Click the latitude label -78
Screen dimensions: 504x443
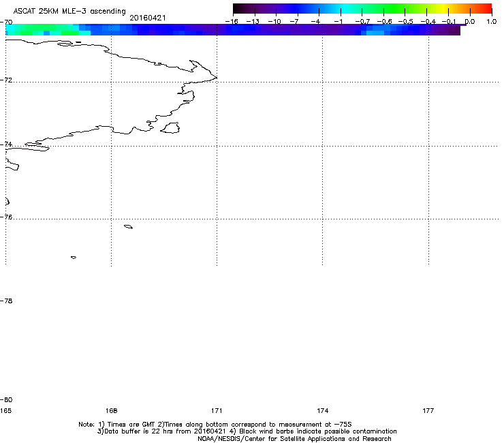6,301
